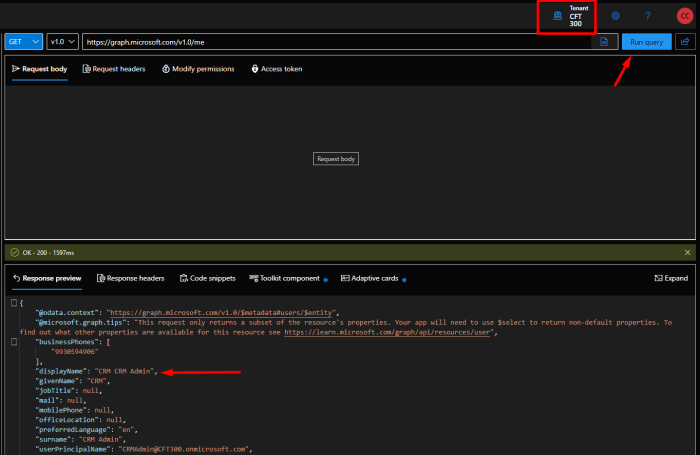Viewport: 700px width, 455px height.
Task: Open the Code snippets tab
Action: (x=206, y=278)
